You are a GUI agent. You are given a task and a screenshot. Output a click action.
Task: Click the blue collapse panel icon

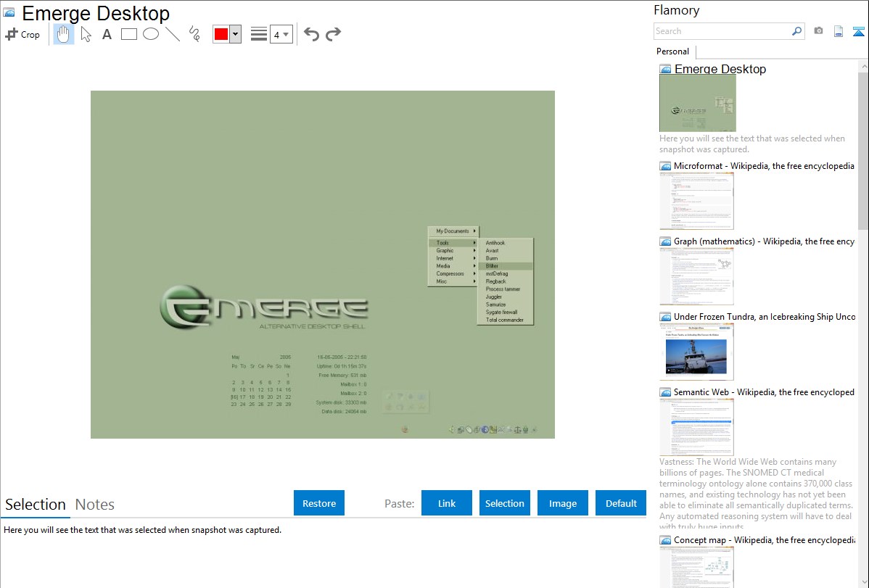click(858, 31)
